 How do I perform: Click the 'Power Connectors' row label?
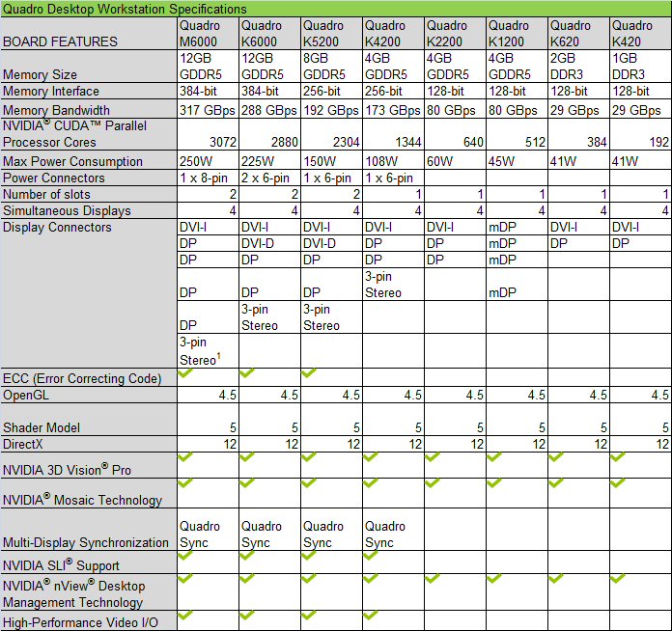53,178
